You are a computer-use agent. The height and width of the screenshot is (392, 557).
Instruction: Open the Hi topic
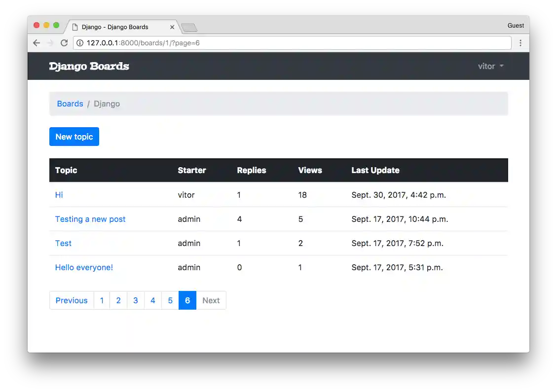click(59, 195)
